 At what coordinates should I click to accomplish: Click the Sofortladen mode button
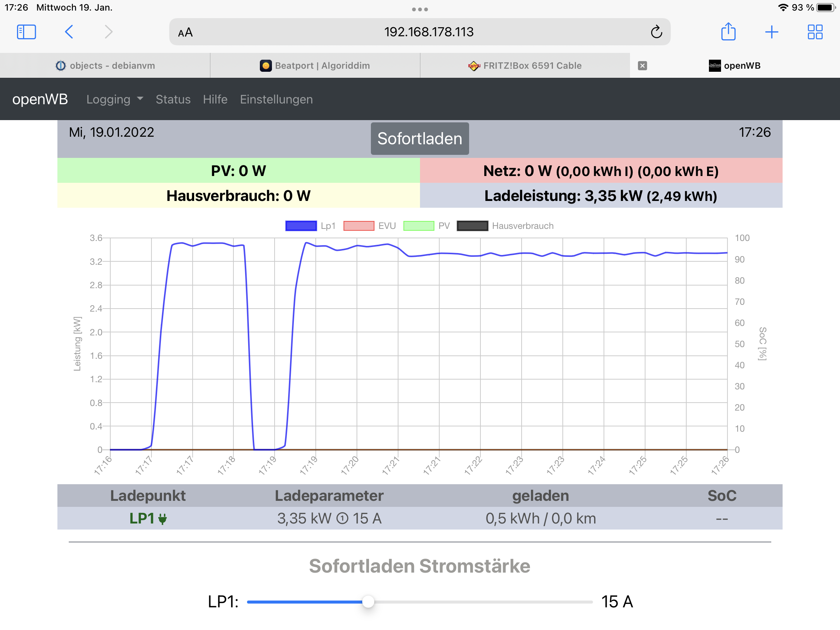coord(420,139)
